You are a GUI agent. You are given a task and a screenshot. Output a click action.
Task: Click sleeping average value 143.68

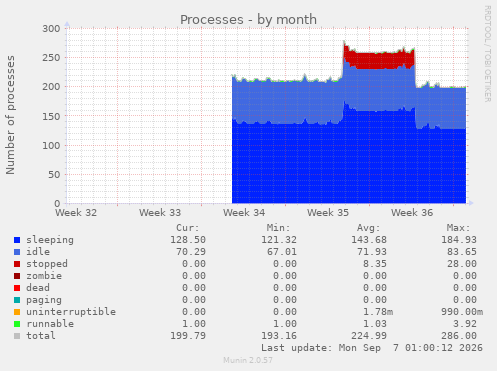click(369, 240)
